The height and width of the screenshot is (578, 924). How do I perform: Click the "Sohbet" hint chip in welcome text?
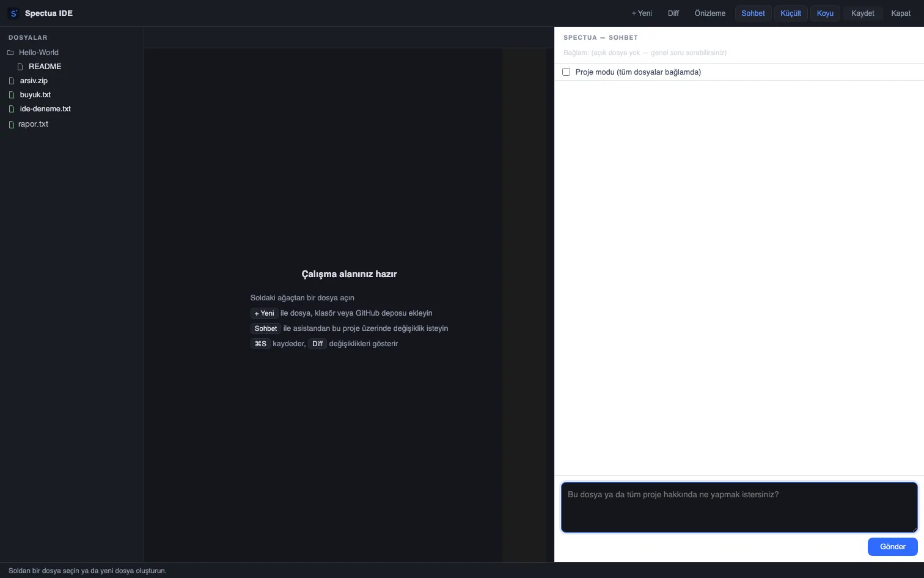click(x=266, y=328)
